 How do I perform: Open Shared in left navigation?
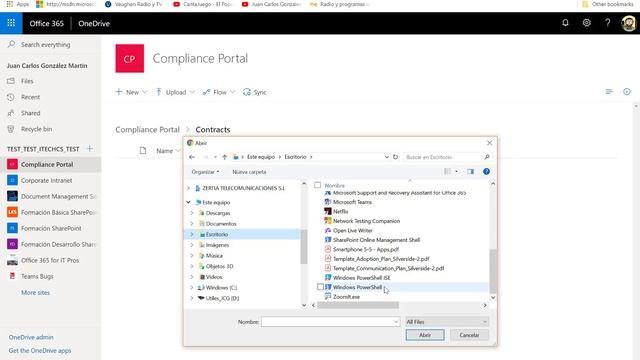[31, 113]
